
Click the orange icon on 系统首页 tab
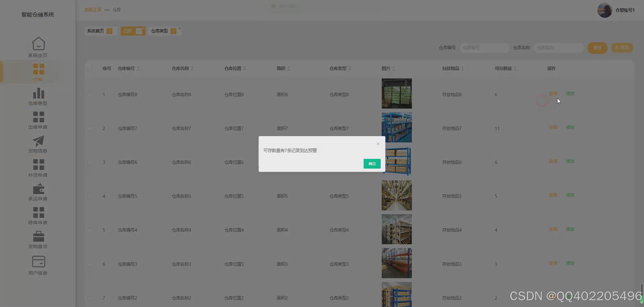[109, 31]
